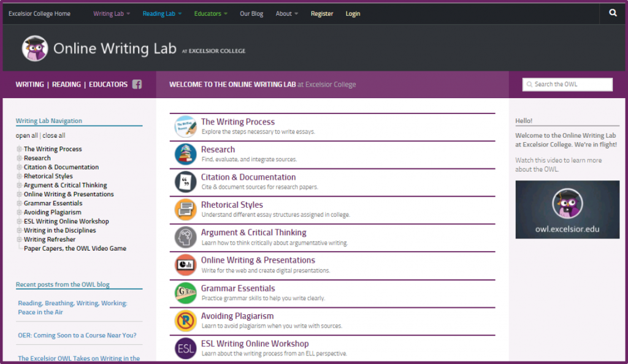
Task: Open the Educators dropdown in top bar
Action: point(211,13)
